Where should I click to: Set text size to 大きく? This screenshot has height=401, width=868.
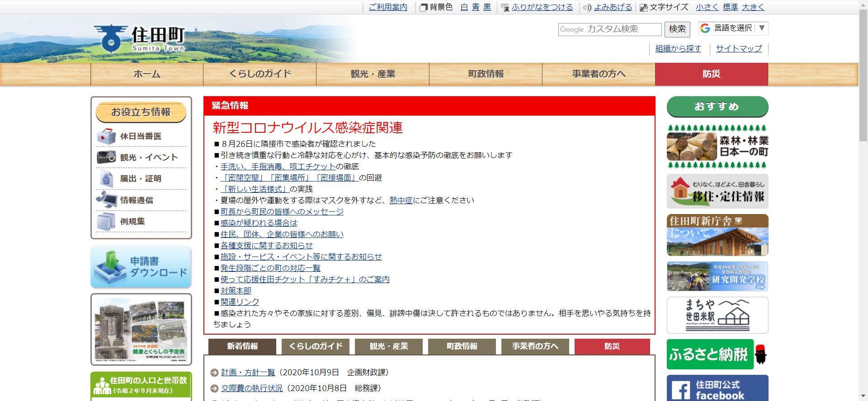(x=753, y=7)
